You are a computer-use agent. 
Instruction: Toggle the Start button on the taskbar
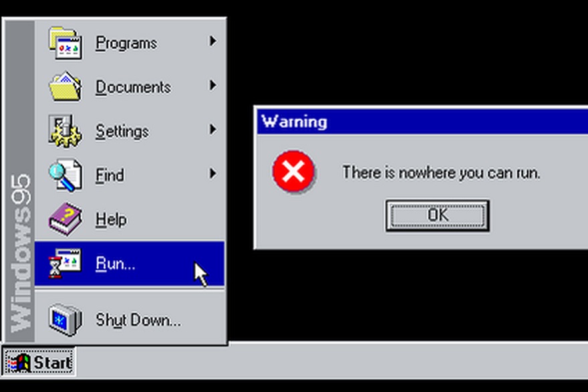point(39,363)
